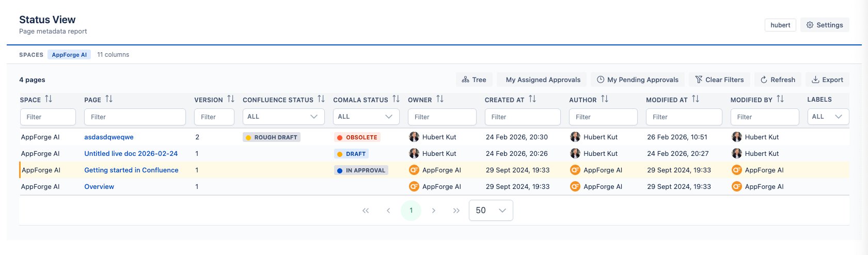Click version 2 cell in asdasdqweqwe row

(197, 137)
